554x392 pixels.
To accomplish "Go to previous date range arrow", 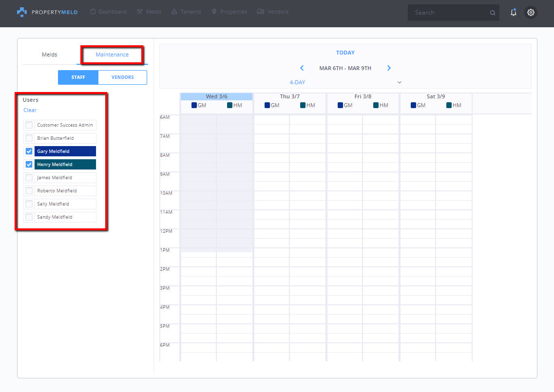I will pos(302,68).
